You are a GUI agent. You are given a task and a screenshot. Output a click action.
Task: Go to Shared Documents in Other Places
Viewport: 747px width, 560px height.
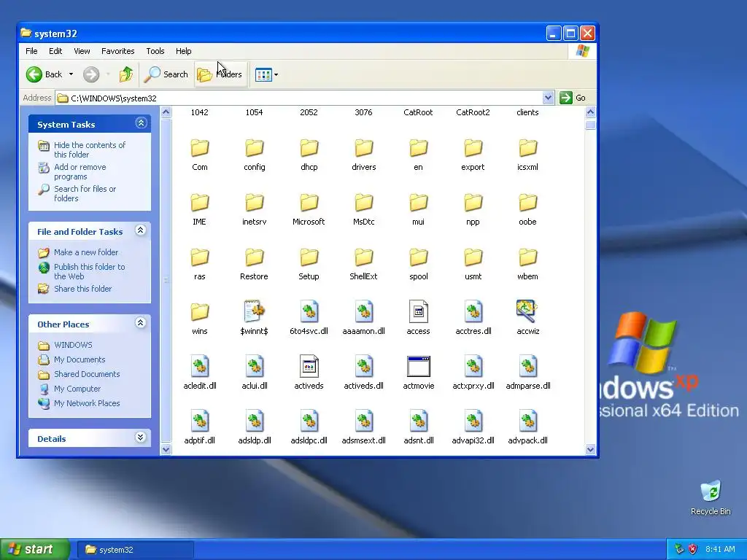click(x=87, y=374)
